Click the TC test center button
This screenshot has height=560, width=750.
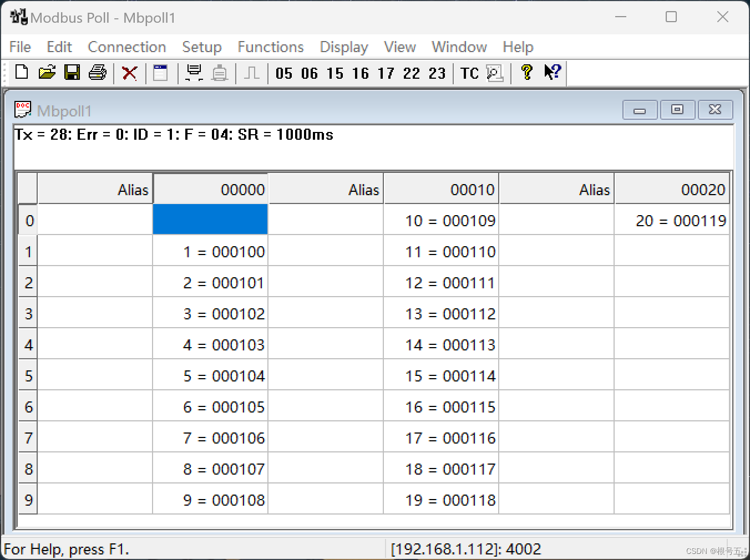(x=470, y=73)
